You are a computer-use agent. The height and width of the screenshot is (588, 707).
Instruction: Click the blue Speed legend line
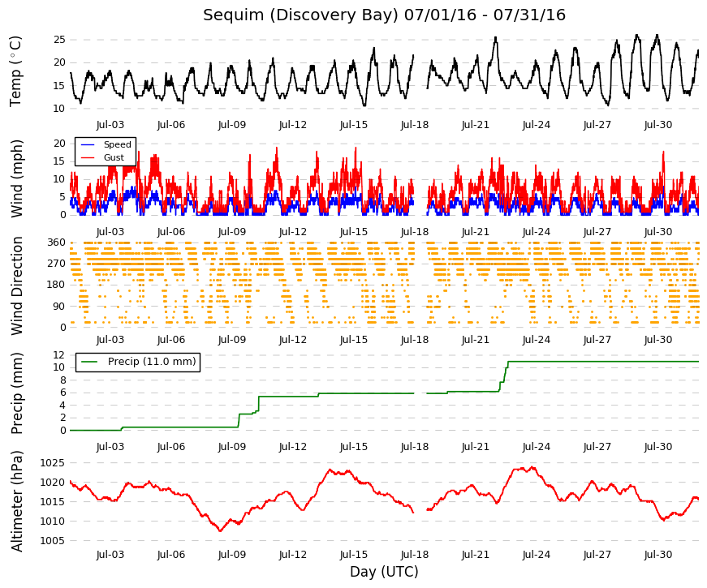88,144
